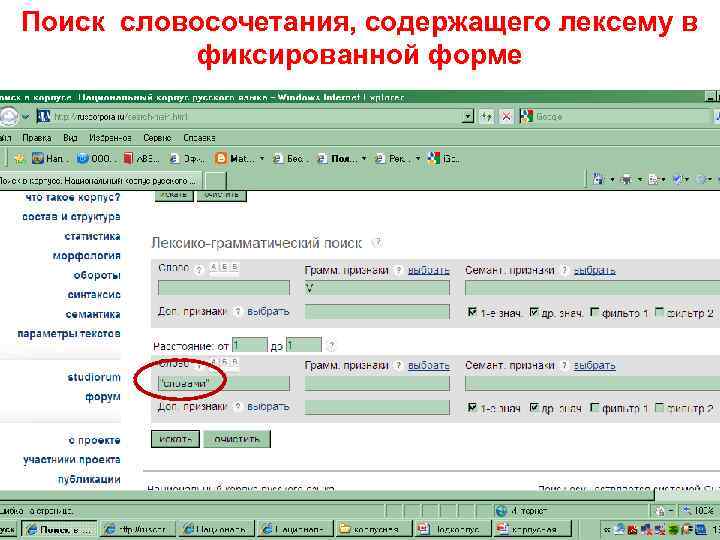The height and width of the screenshot is (540, 720).
Task: Open the Избранное menu
Action: pos(110,138)
